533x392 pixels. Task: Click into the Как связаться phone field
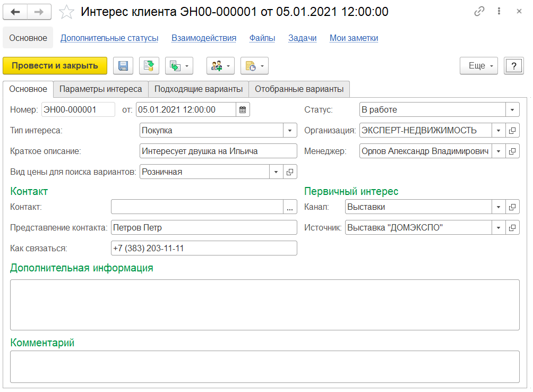(204, 248)
